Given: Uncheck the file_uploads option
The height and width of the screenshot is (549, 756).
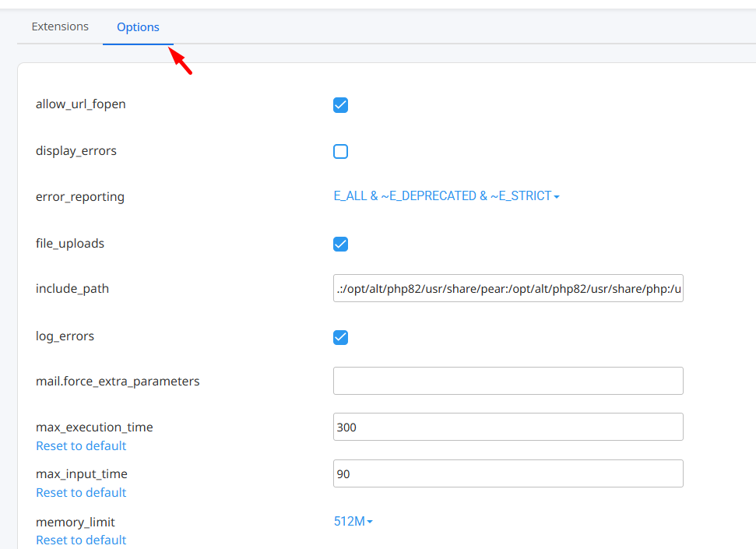Looking at the screenshot, I should tap(340, 245).
